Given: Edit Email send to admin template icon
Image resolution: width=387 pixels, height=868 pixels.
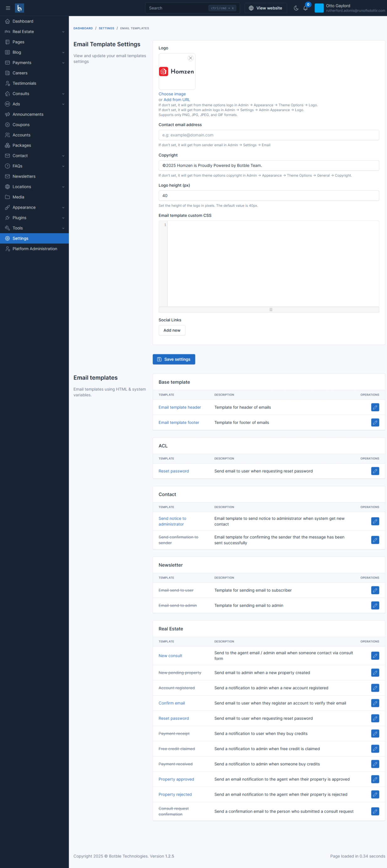Looking at the screenshot, I should [375, 605].
